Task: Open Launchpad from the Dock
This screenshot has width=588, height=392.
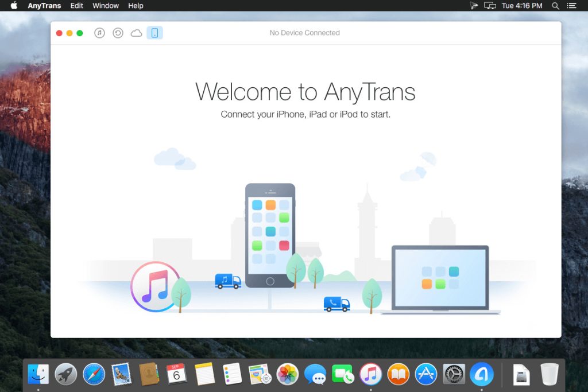Action: click(65, 374)
